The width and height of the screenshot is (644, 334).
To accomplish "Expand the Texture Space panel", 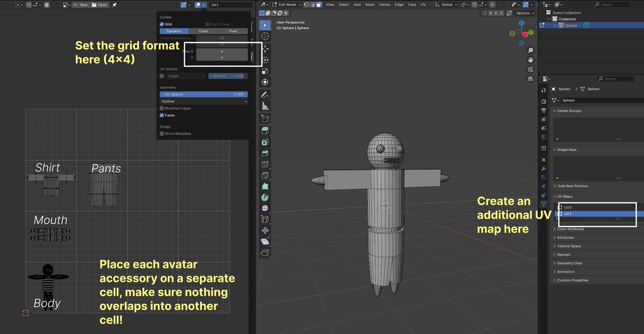I will [x=568, y=246].
